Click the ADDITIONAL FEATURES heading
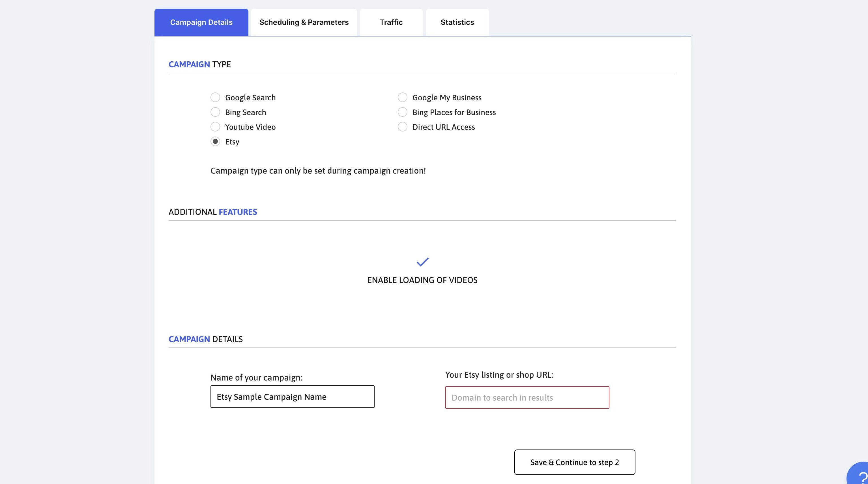Image resolution: width=868 pixels, height=484 pixels. (x=213, y=212)
